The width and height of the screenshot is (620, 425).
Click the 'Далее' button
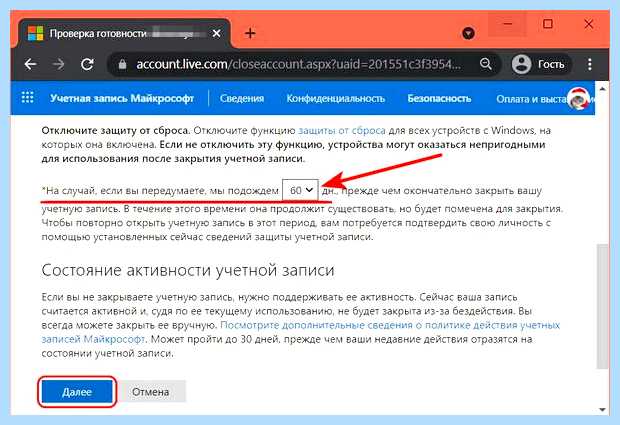click(77, 392)
